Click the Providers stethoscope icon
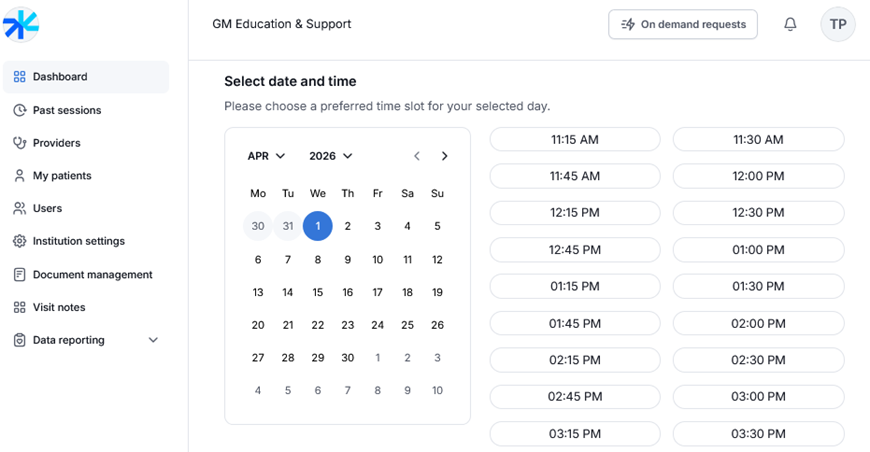The width and height of the screenshot is (870, 452). pos(19,143)
